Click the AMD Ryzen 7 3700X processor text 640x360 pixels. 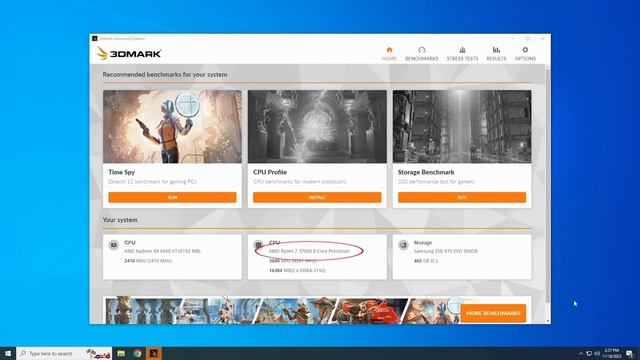(x=309, y=251)
